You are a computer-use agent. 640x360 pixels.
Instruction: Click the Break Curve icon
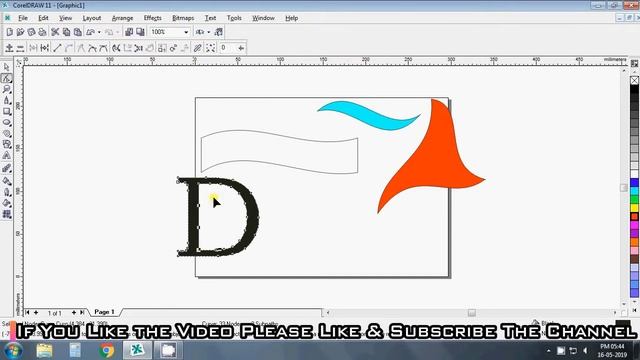[x=45, y=48]
